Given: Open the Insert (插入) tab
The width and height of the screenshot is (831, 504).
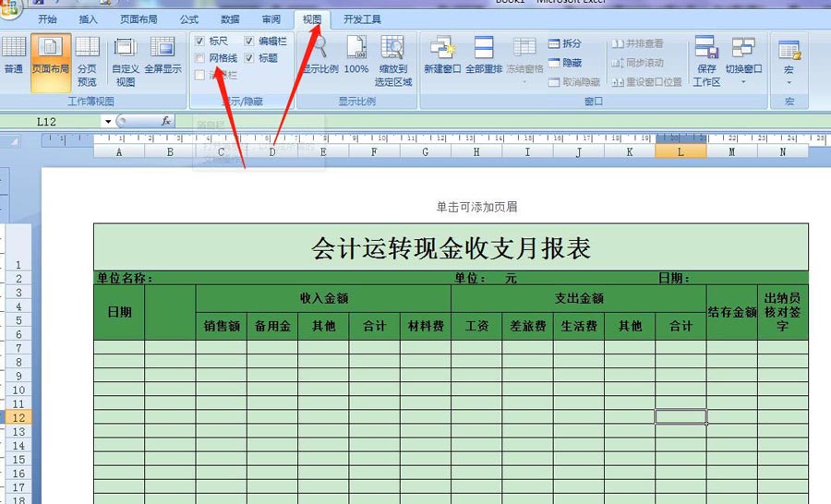Looking at the screenshot, I should [88, 19].
